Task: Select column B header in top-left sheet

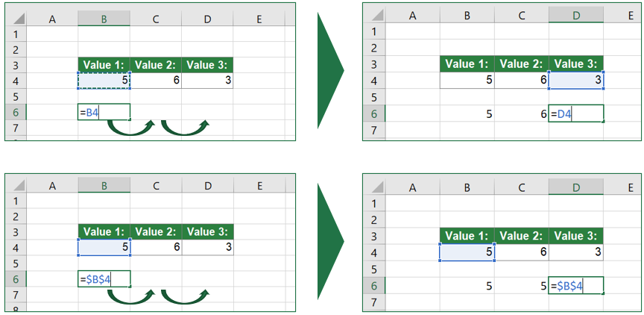Action: pos(104,19)
